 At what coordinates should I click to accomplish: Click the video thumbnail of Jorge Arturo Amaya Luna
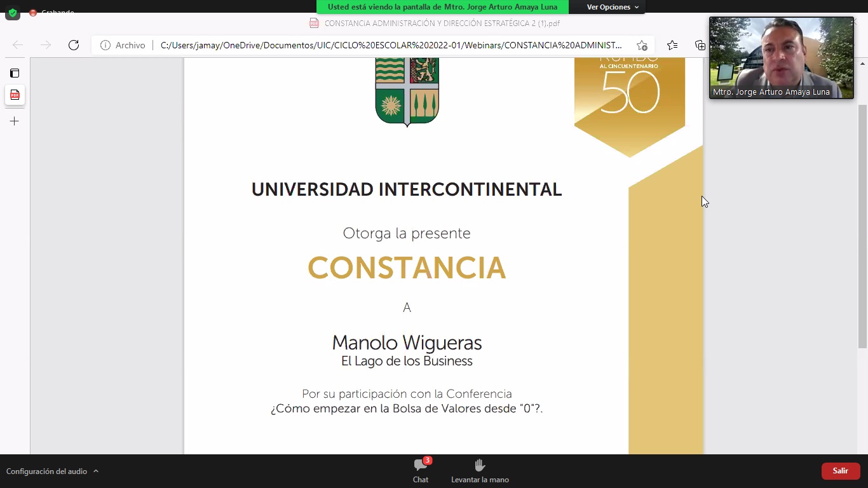click(x=782, y=58)
